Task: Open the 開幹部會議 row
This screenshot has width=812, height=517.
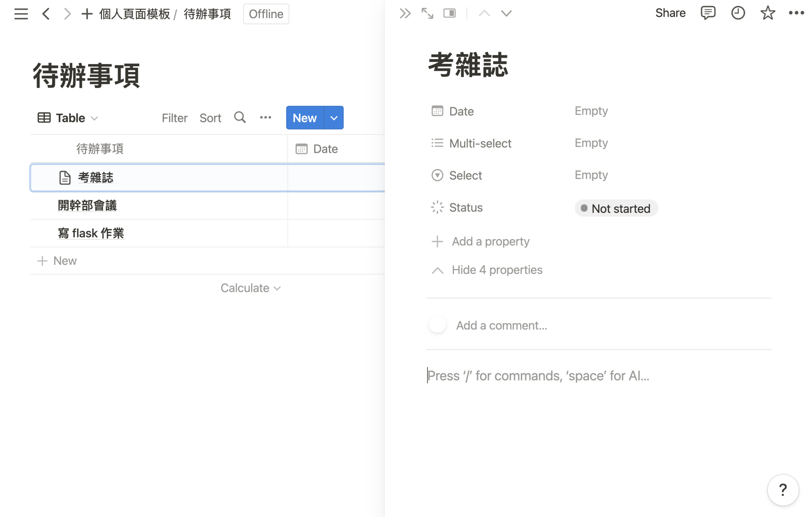Action: point(87,206)
